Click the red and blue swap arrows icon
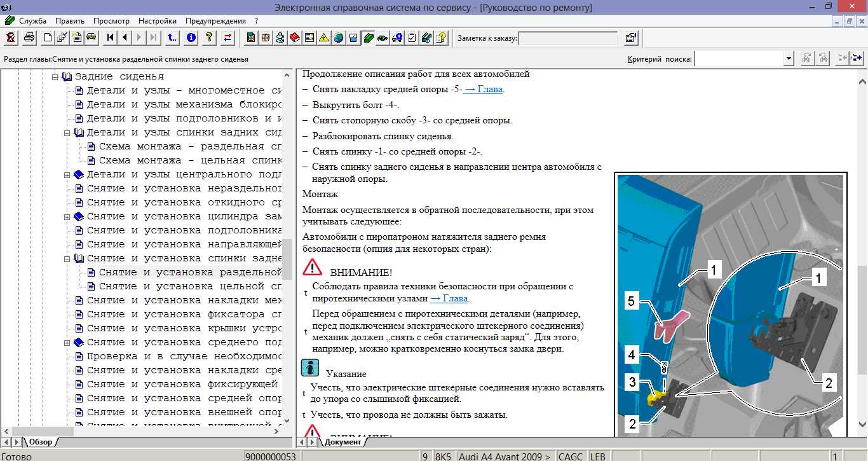The height and width of the screenshot is (461, 868). pos(227,38)
